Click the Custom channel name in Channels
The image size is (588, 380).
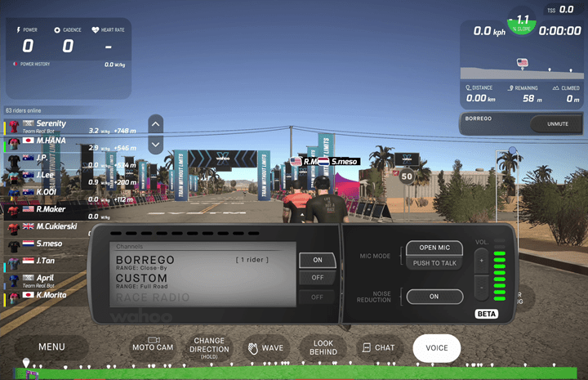click(x=141, y=279)
